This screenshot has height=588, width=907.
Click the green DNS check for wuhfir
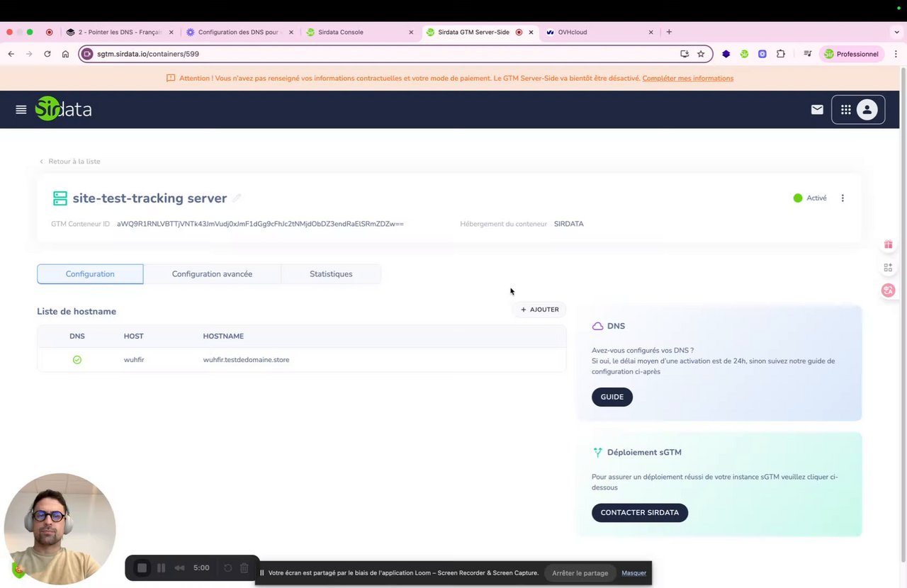[77, 360]
